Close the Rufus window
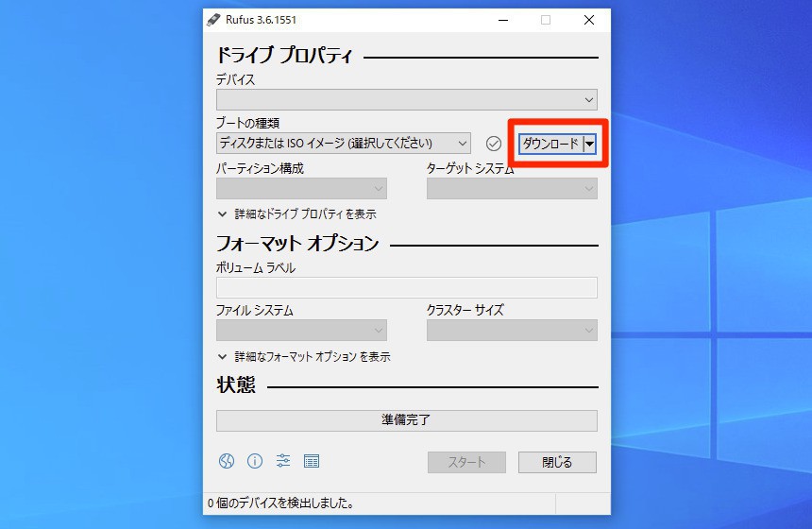The image size is (812, 529). [589, 20]
